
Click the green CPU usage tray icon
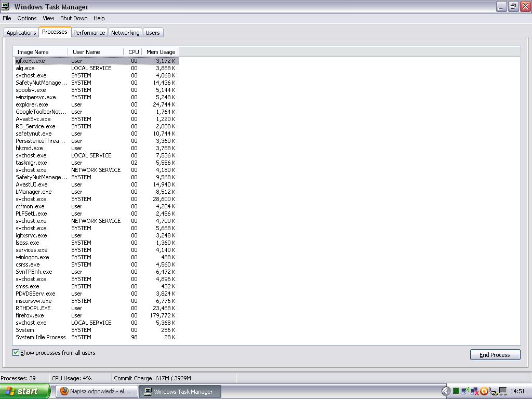pyautogui.click(x=456, y=392)
